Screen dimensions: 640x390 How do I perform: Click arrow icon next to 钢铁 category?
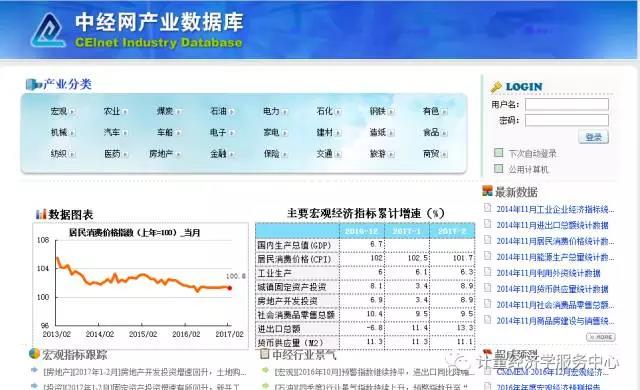[x=391, y=111]
